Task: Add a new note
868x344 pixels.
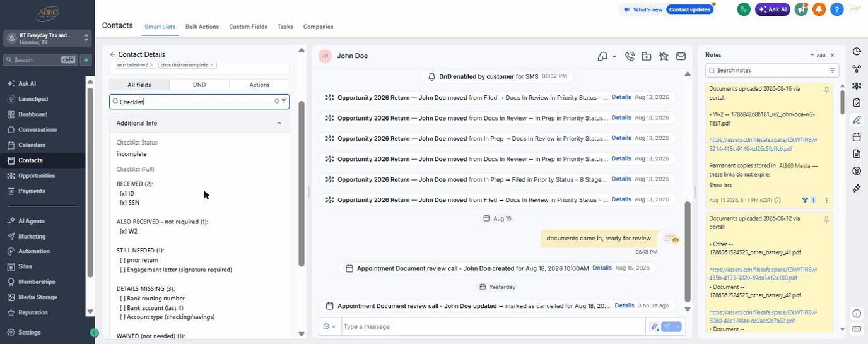Action: [x=818, y=56]
